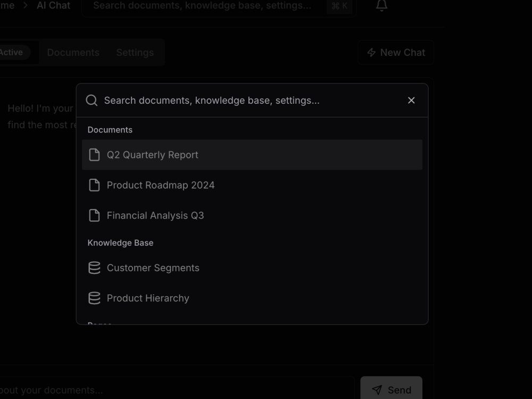
Task: Click the ⌘K shortcut badge in the header search
Action: coord(339,6)
